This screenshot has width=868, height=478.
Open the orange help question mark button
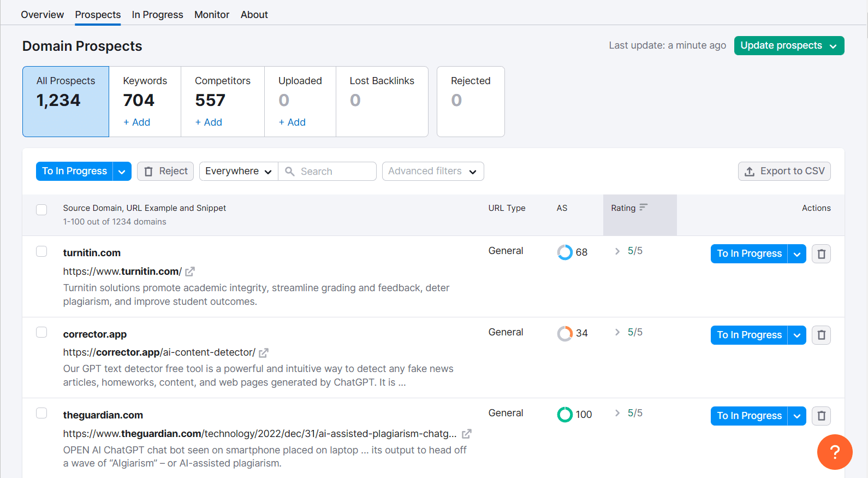pyautogui.click(x=835, y=452)
